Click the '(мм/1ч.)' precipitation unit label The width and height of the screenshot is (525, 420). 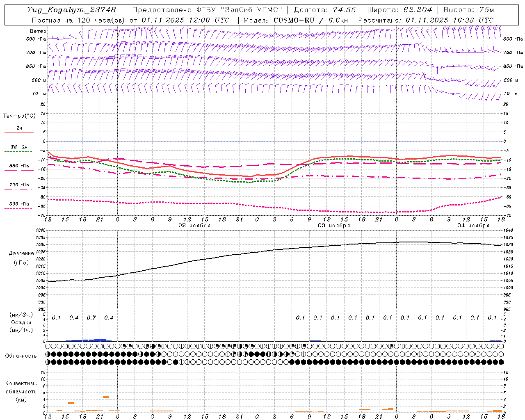[x=21, y=331]
